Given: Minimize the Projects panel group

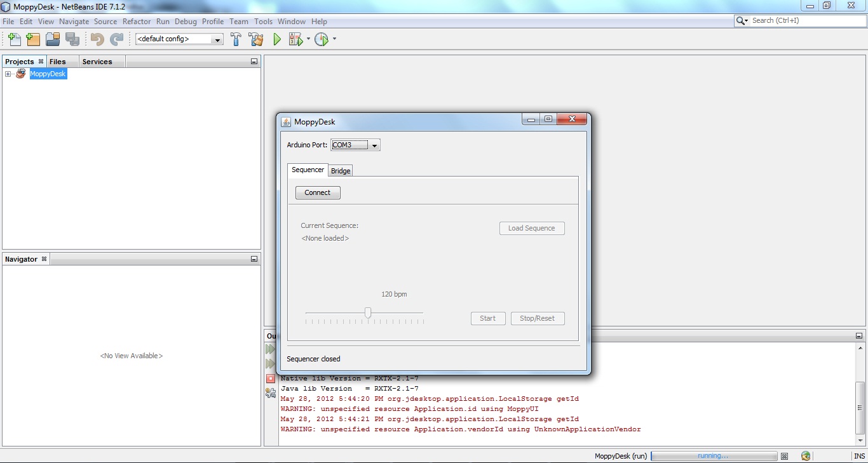Looking at the screenshot, I should (x=254, y=62).
